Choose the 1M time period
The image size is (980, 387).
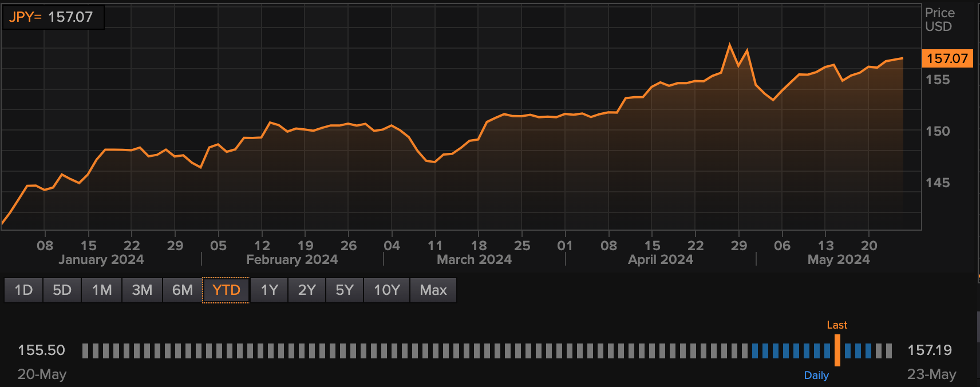(102, 290)
